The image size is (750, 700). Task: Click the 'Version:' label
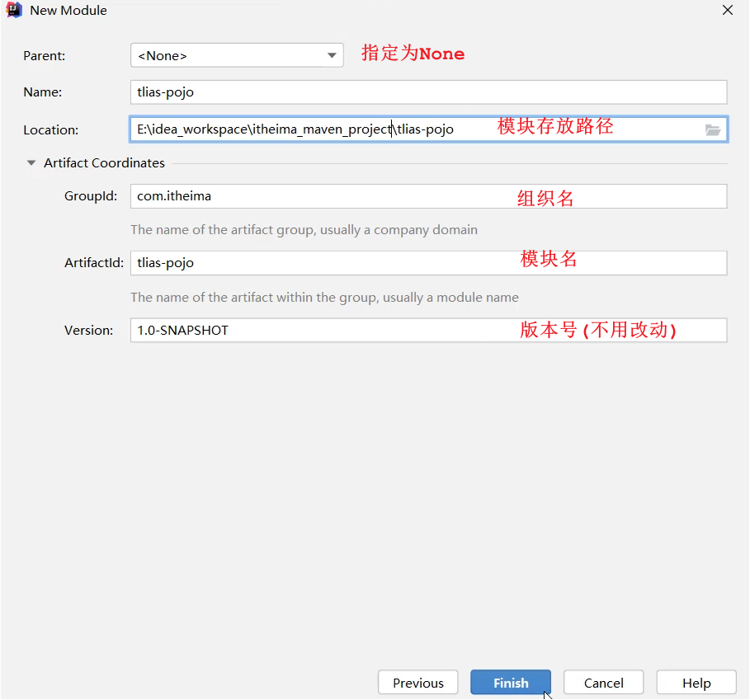(x=88, y=331)
